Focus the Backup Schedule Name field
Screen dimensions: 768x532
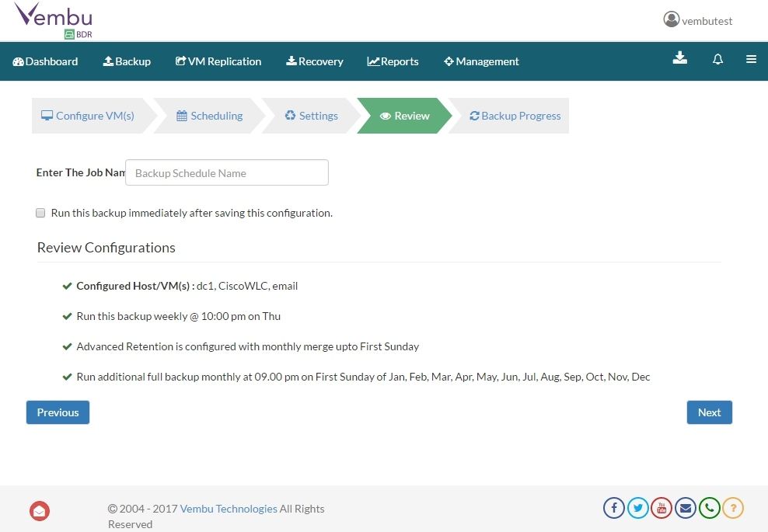pos(227,172)
